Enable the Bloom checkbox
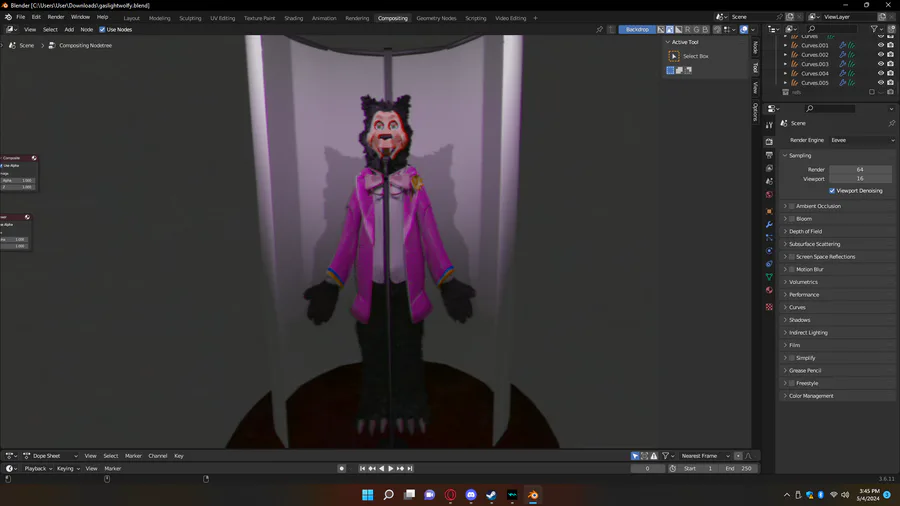Viewport: 900px width, 506px height. coord(792,219)
